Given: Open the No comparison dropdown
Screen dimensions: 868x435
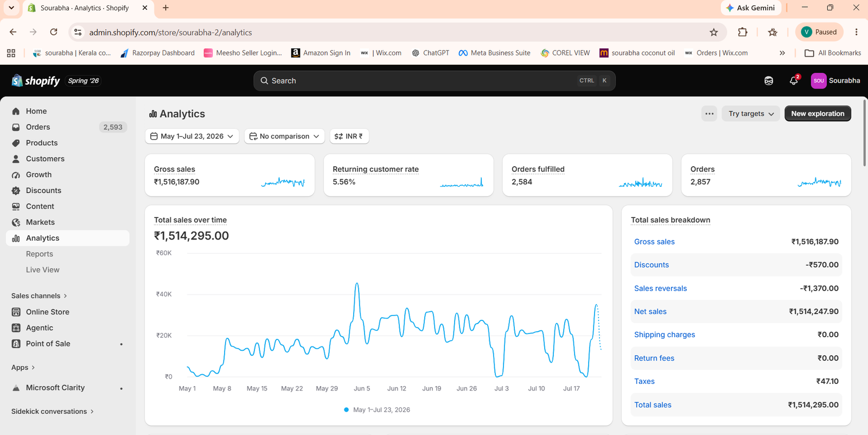Looking at the screenshot, I should tap(284, 136).
